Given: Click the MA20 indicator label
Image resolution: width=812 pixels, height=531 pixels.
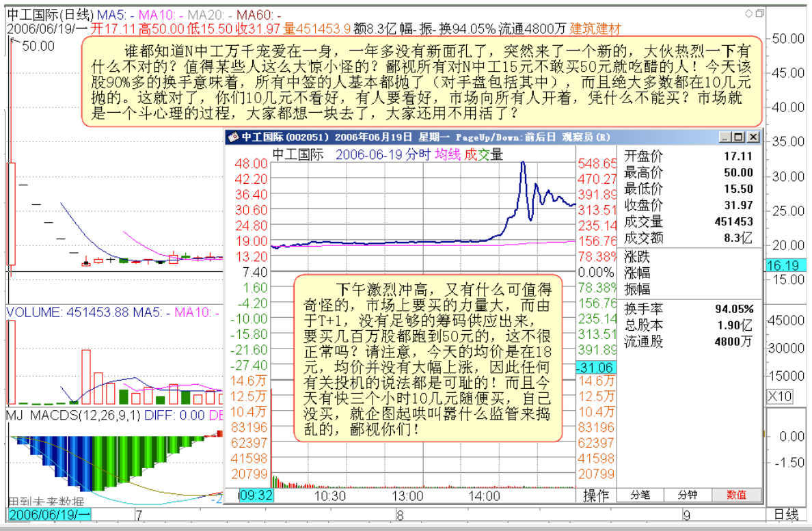Looking at the screenshot, I should click(x=208, y=15).
